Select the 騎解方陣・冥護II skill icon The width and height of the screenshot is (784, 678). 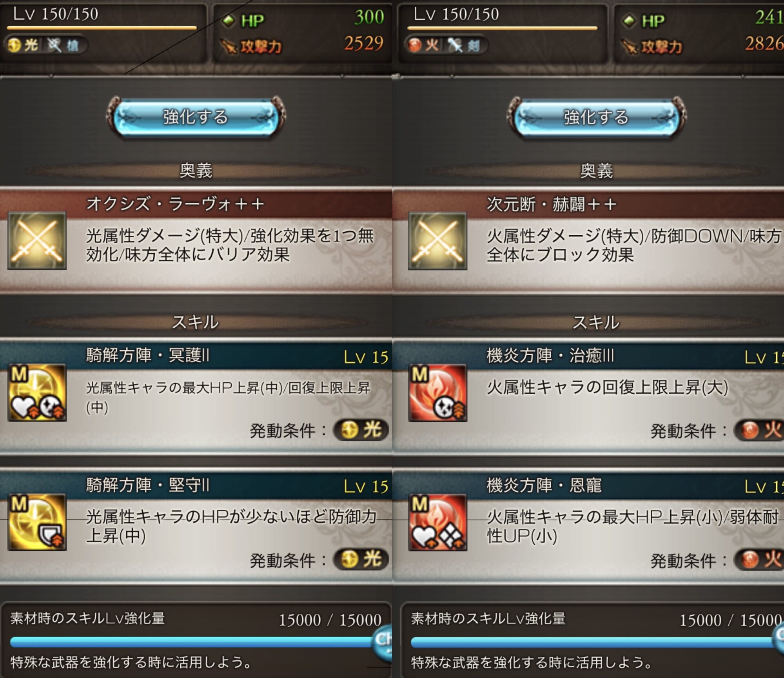click(x=37, y=393)
